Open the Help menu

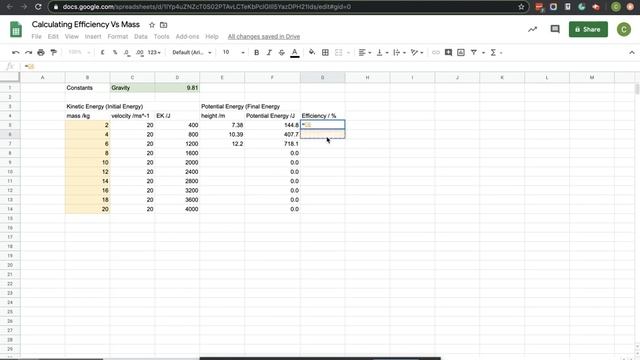212,37
